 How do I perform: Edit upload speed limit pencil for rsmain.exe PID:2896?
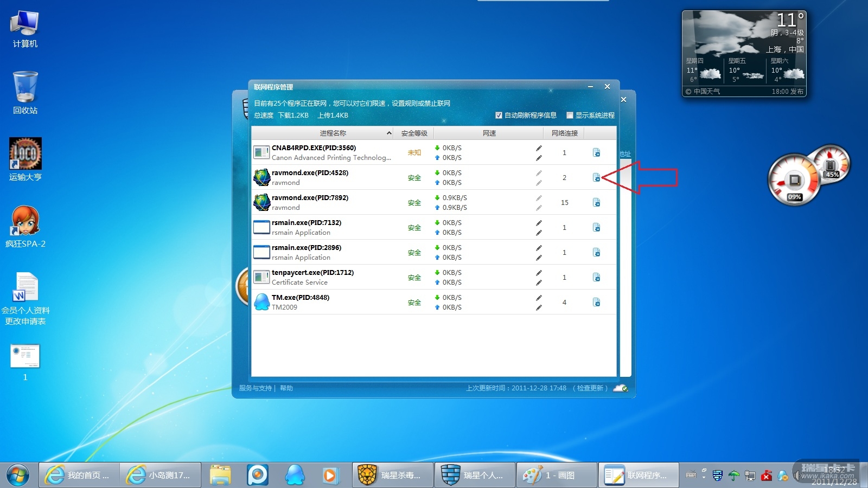click(539, 258)
